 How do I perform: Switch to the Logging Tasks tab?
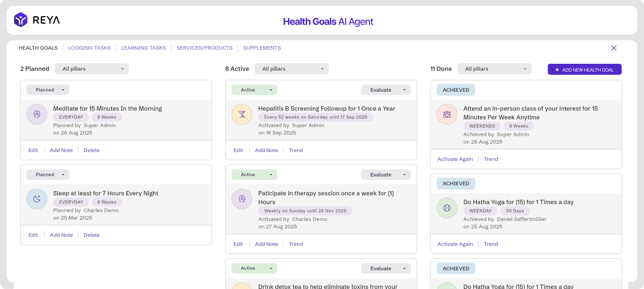coord(89,48)
